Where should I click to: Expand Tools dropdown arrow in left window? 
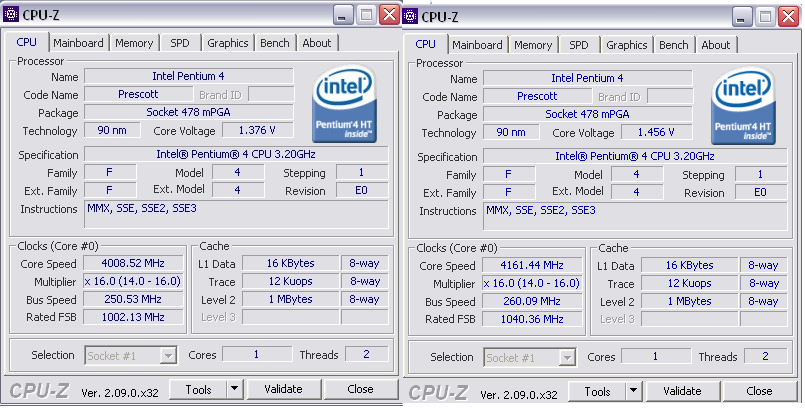click(235, 390)
